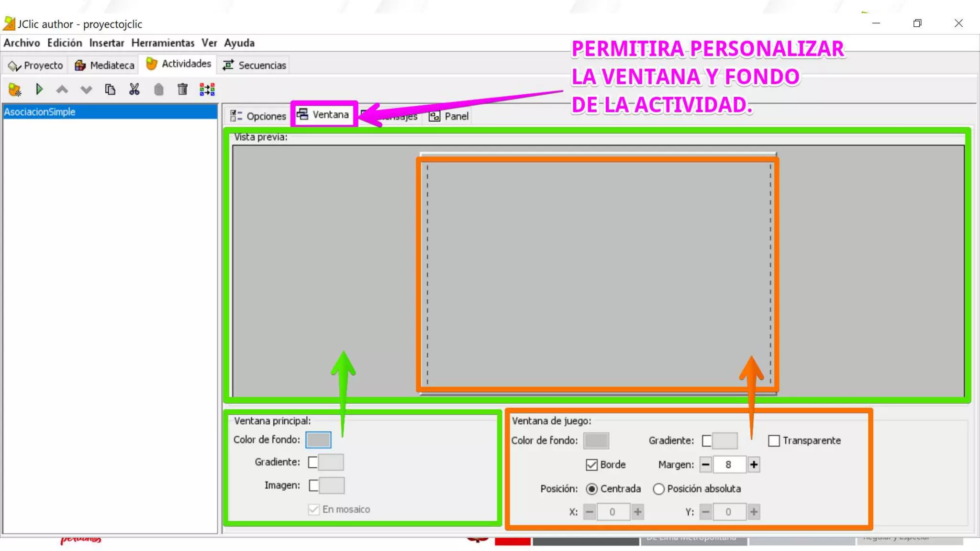The height and width of the screenshot is (551, 980).
Task: Switch to the Secuencias tab
Action: [x=254, y=65]
